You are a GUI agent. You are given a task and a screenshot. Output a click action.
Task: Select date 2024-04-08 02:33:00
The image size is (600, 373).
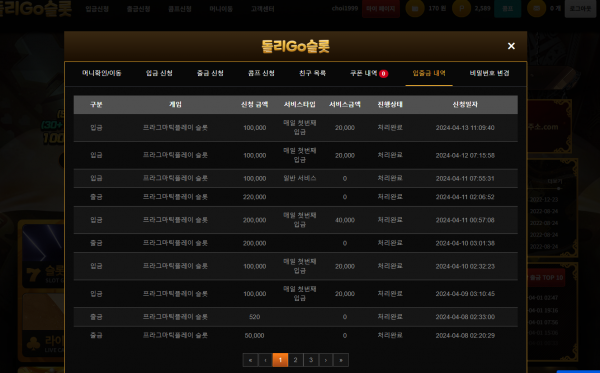(x=465, y=317)
